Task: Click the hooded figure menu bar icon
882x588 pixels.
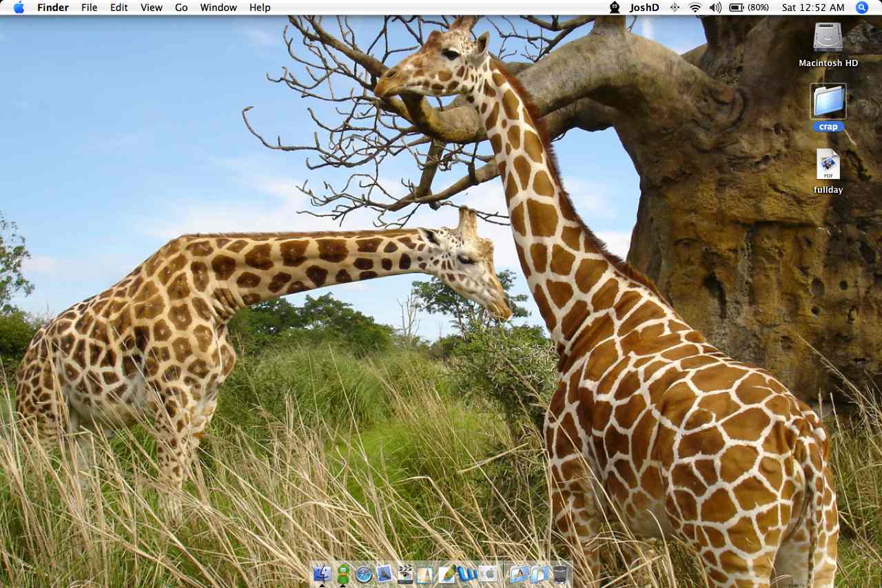Action: click(x=615, y=8)
